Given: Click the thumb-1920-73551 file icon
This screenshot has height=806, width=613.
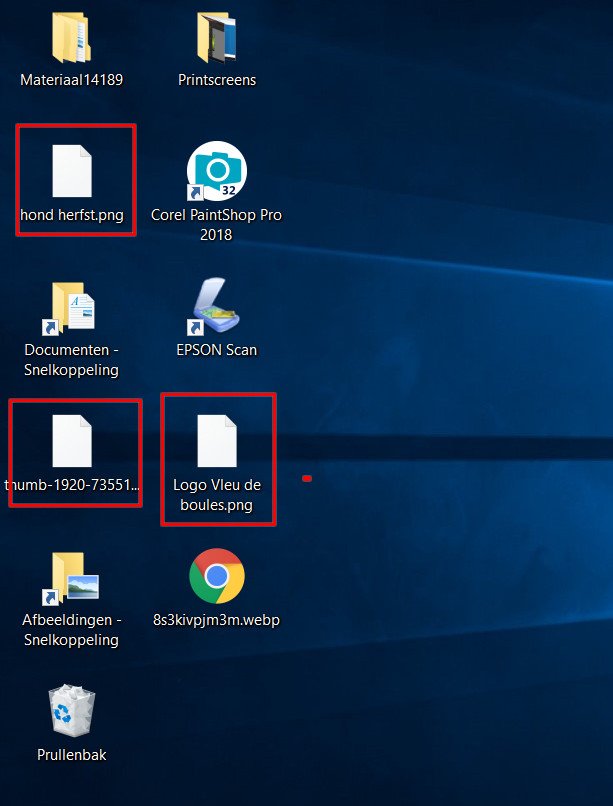Looking at the screenshot, I should click(x=72, y=441).
